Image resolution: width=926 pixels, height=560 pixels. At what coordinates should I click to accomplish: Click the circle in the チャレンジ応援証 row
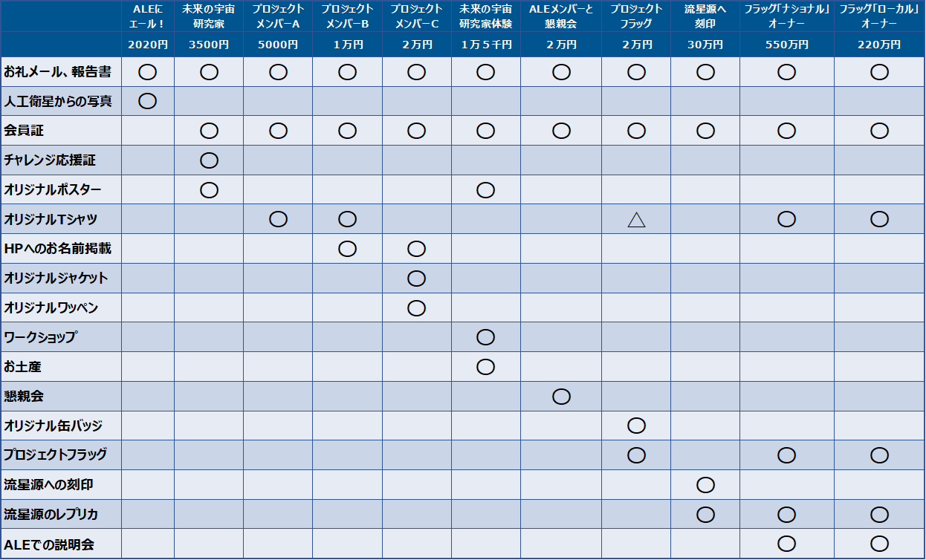click(x=209, y=160)
